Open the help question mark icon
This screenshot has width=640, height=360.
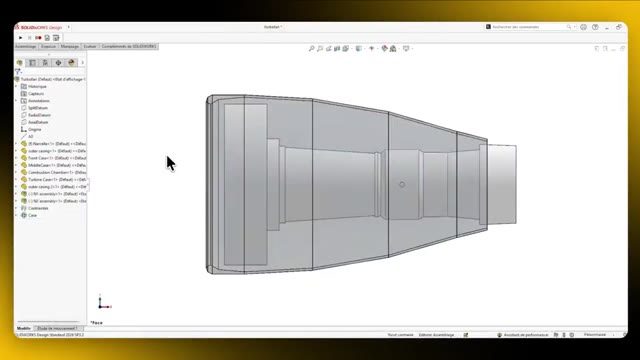pos(595,27)
